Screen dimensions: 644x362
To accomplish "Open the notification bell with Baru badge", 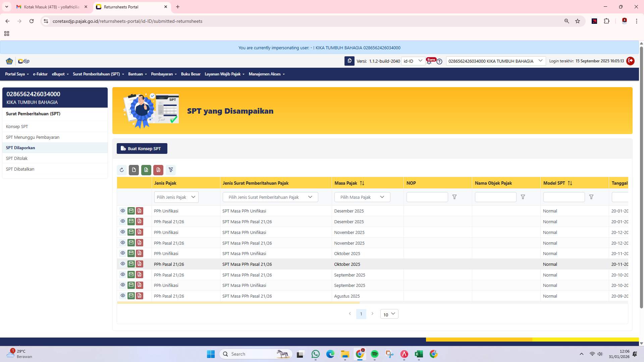I will pos(430,61).
